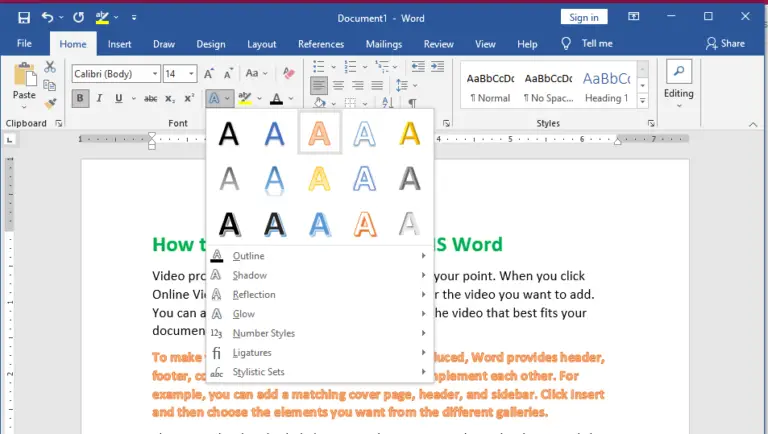Switch to the Insert tab
This screenshot has width=768, height=434.
pos(120,44)
